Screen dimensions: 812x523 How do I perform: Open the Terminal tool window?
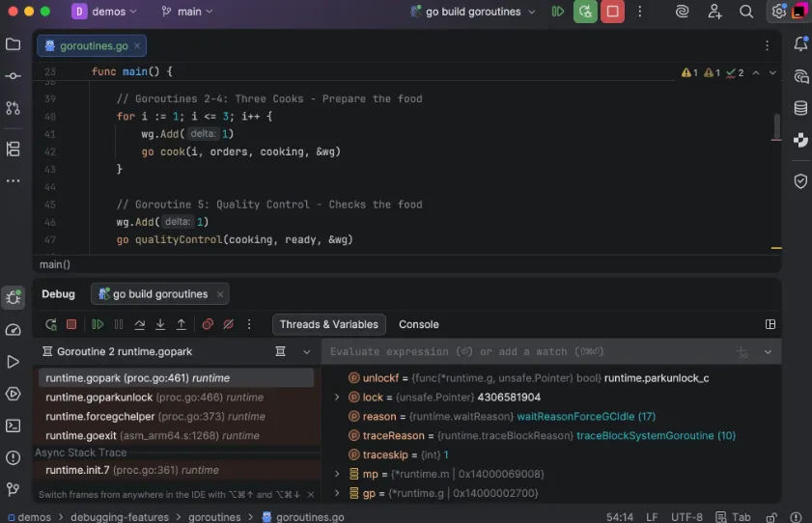(13, 426)
